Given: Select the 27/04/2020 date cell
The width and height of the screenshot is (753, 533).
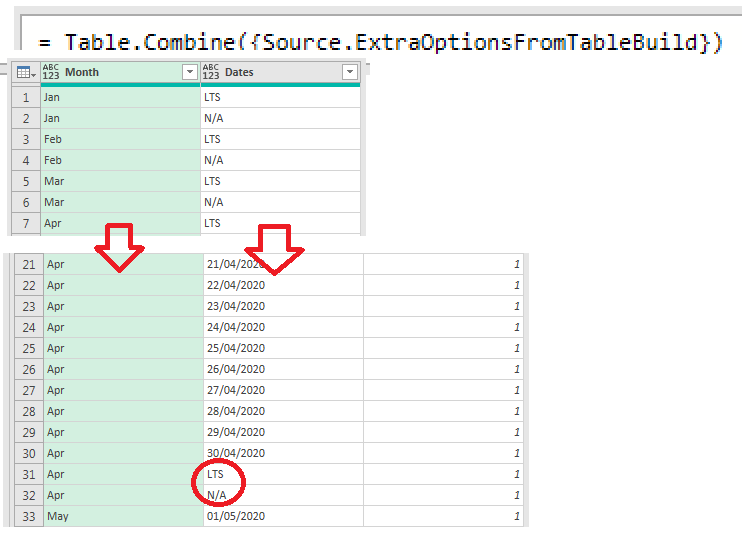Looking at the screenshot, I should click(236, 390).
